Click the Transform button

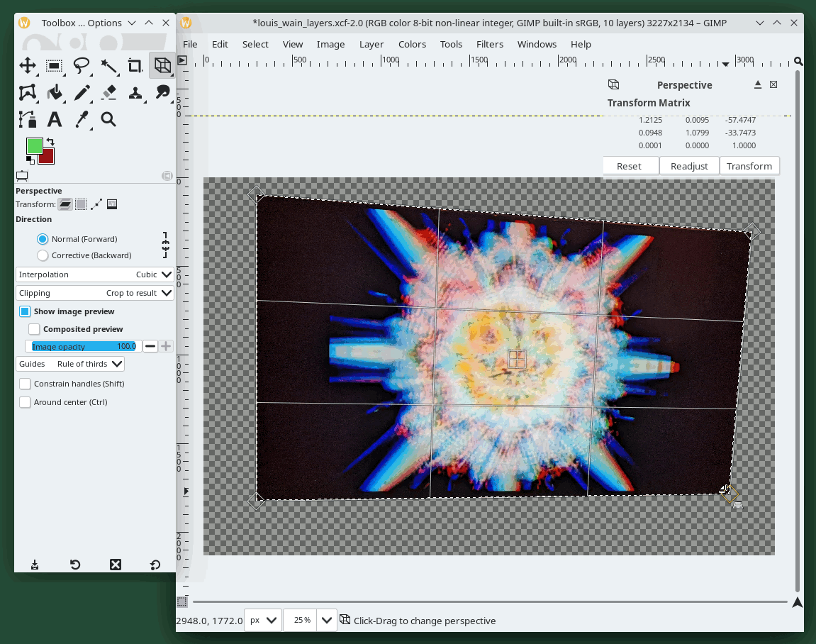749,166
